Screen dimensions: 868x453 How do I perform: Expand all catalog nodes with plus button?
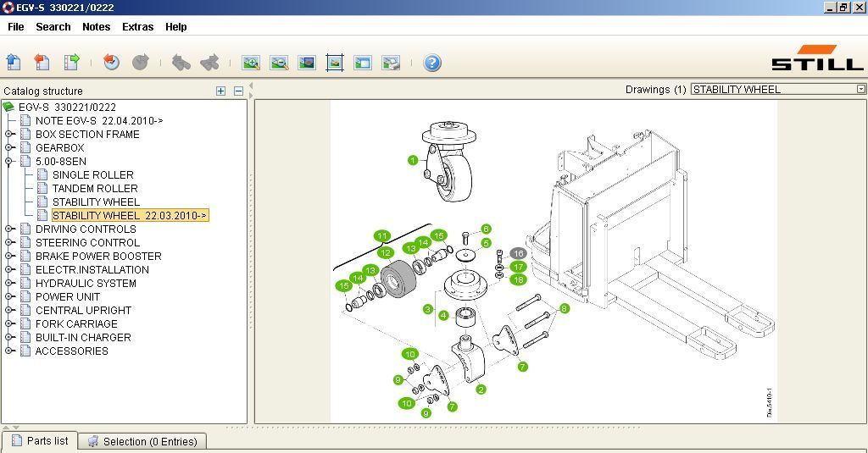[221, 91]
